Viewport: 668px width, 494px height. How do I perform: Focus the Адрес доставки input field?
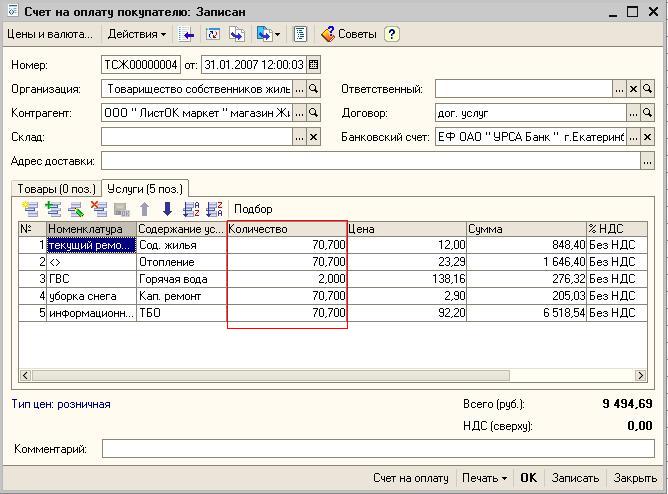(371, 161)
